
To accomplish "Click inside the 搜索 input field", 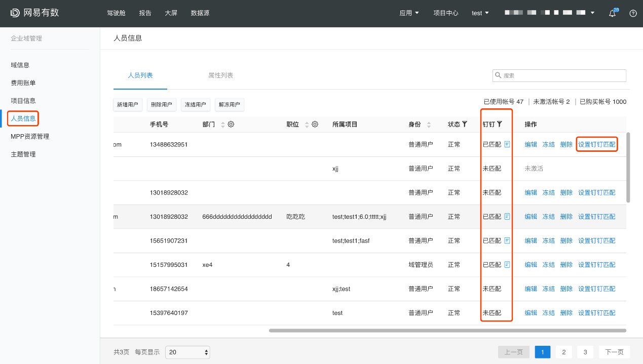I will [x=559, y=75].
